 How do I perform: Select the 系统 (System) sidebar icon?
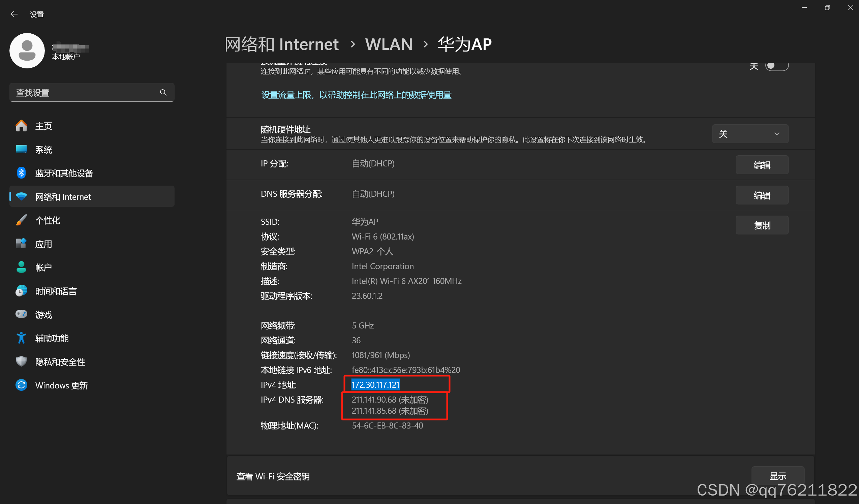click(21, 149)
